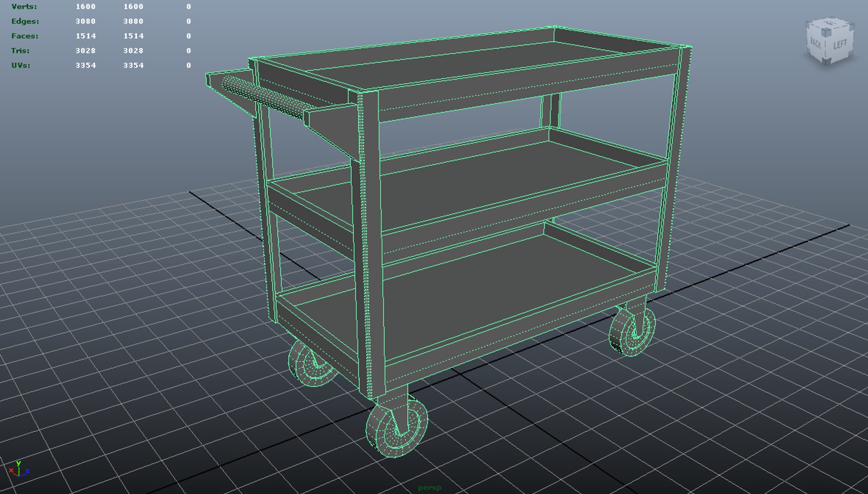The height and width of the screenshot is (494, 868).
Task: Select the cart's front bottom caster wheel
Action: click(x=396, y=429)
